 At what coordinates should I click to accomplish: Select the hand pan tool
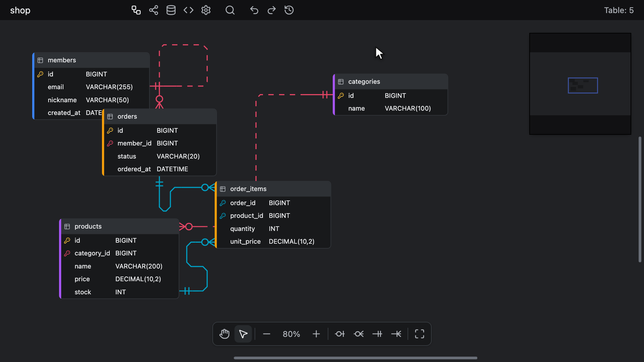(x=224, y=334)
